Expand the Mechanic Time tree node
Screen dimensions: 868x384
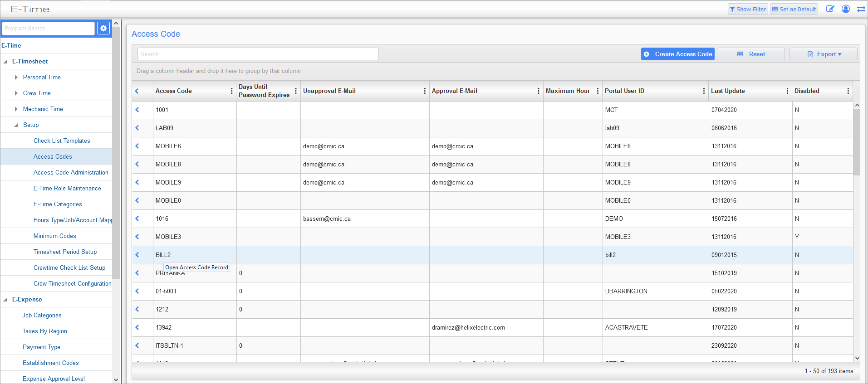tap(16, 109)
